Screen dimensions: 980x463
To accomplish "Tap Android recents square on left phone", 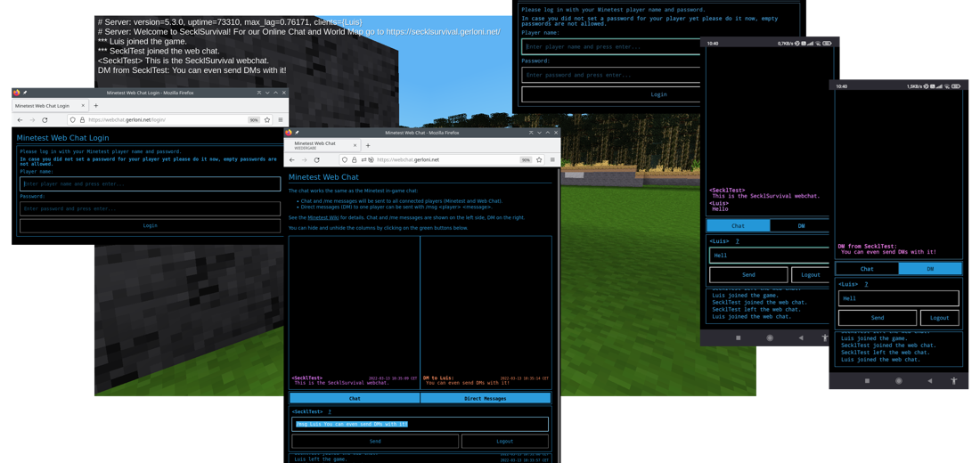I will (739, 337).
